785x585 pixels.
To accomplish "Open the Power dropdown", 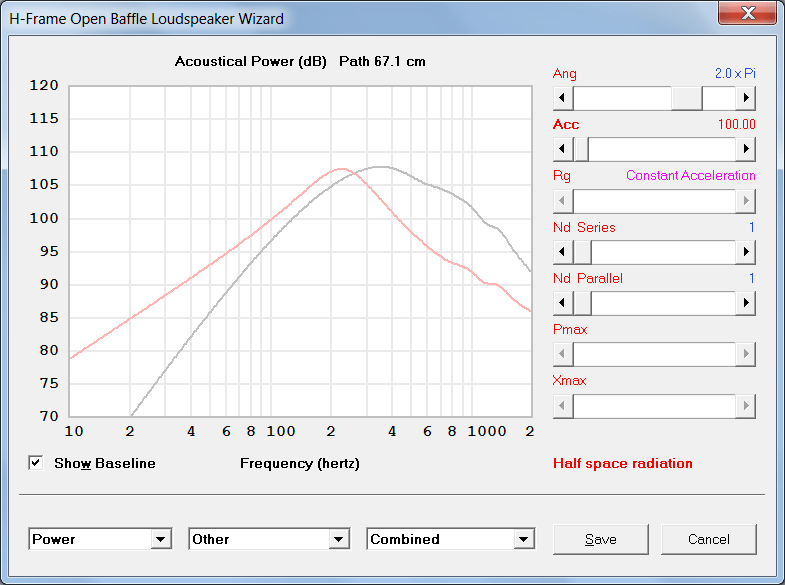I will pos(161,539).
